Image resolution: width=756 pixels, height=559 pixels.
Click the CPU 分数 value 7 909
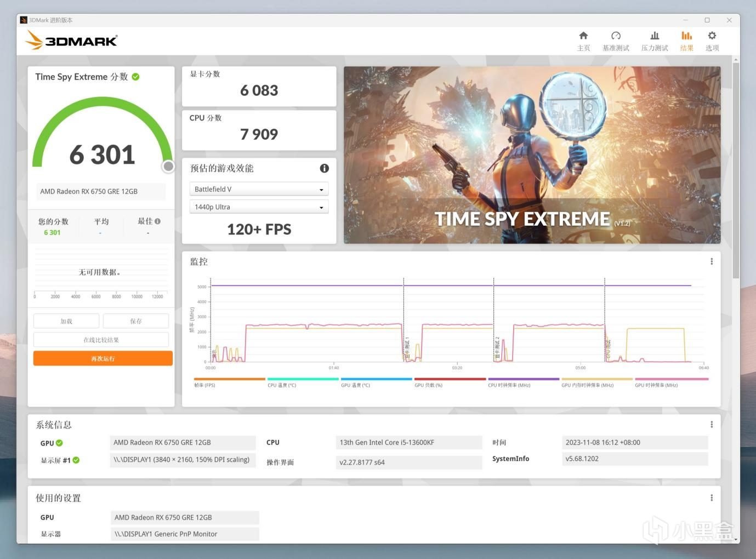point(259,134)
